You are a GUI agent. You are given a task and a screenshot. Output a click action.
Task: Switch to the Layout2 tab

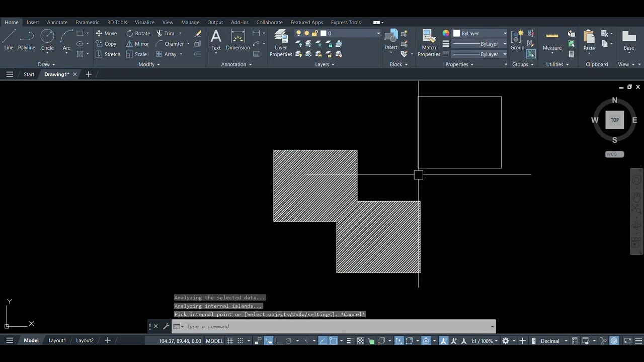(85, 340)
